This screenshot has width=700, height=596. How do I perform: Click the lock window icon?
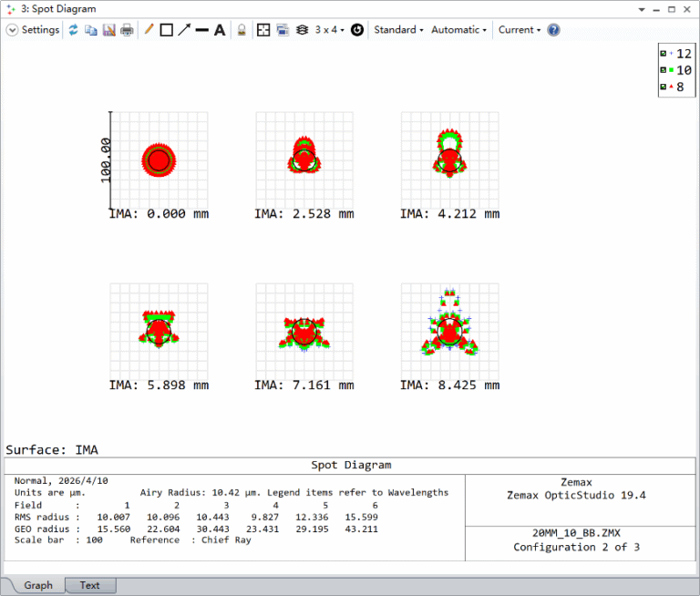coord(242,30)
